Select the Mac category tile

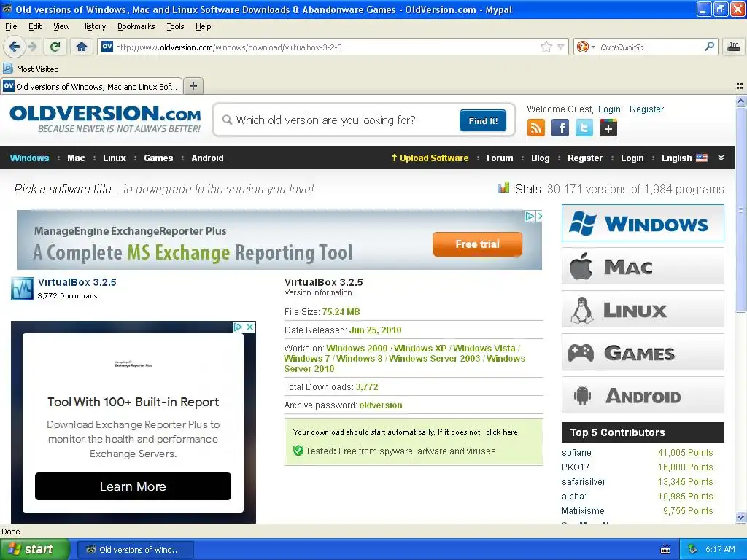[643, 265]
